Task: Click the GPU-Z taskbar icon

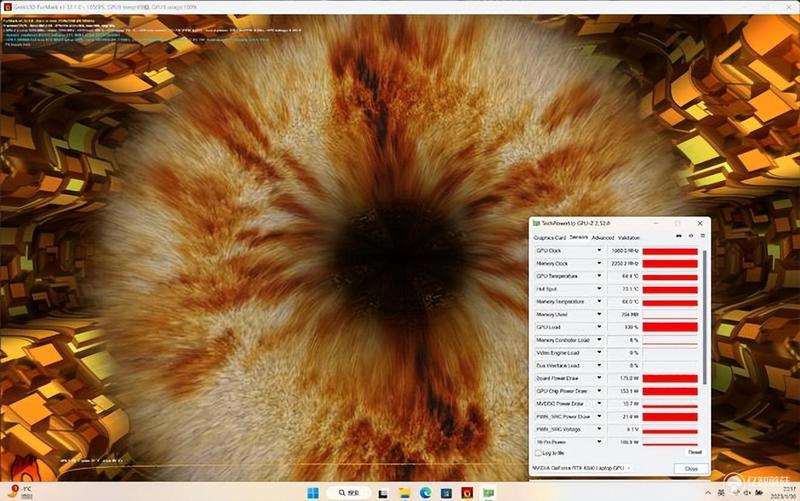Action: (488, 493)
